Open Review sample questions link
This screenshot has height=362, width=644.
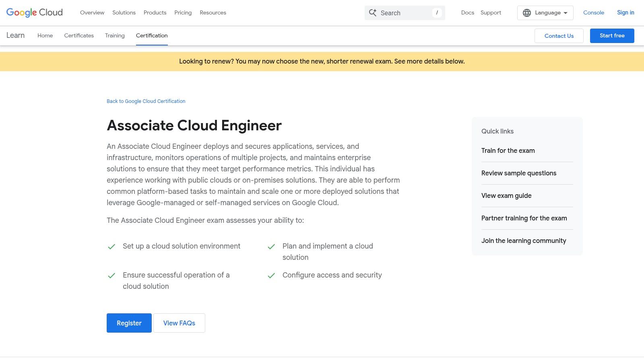tap(518, 173)
